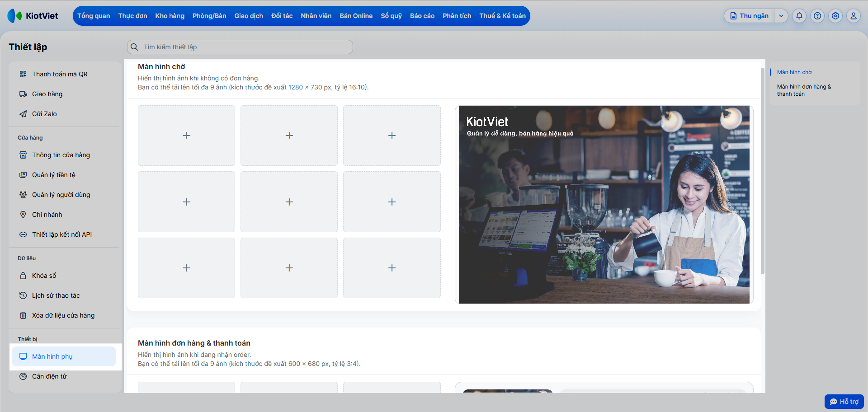868x412 pixels.
Task: Click the KiotViet waiting screen preview image
Action: pos(604,205)
